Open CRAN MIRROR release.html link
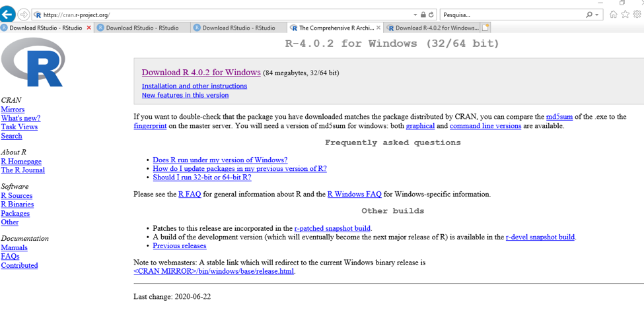Screen dimensions: 644x316 [214, 271]
